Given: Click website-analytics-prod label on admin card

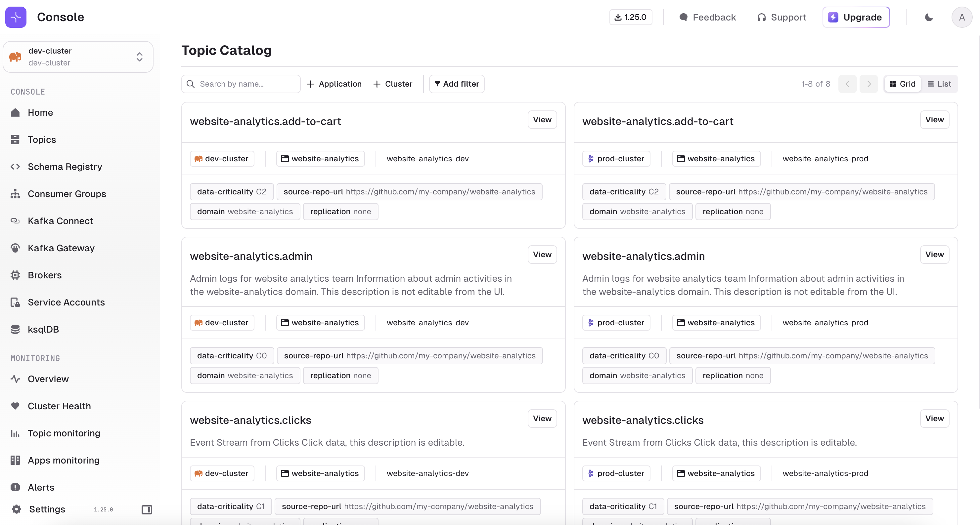Looking at the screenshot, I should [825, 322].
